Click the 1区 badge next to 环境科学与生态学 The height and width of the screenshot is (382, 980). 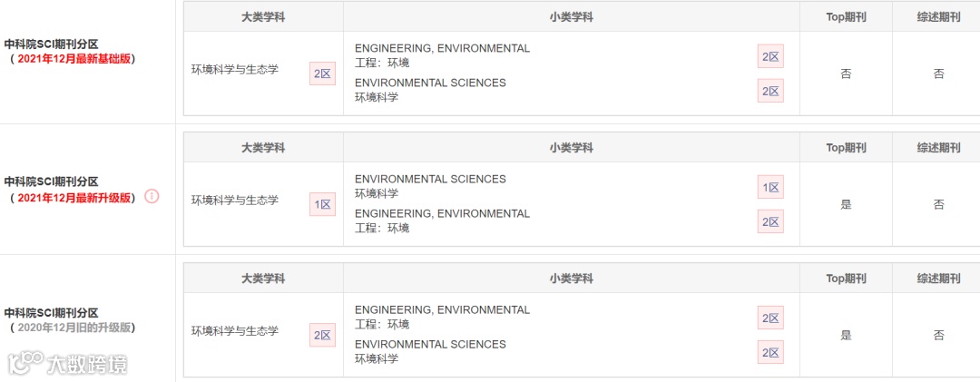(322, 204)
